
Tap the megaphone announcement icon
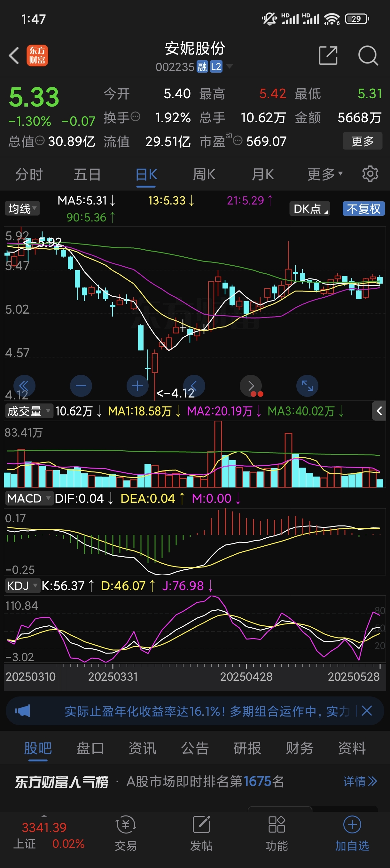(23, 711)
